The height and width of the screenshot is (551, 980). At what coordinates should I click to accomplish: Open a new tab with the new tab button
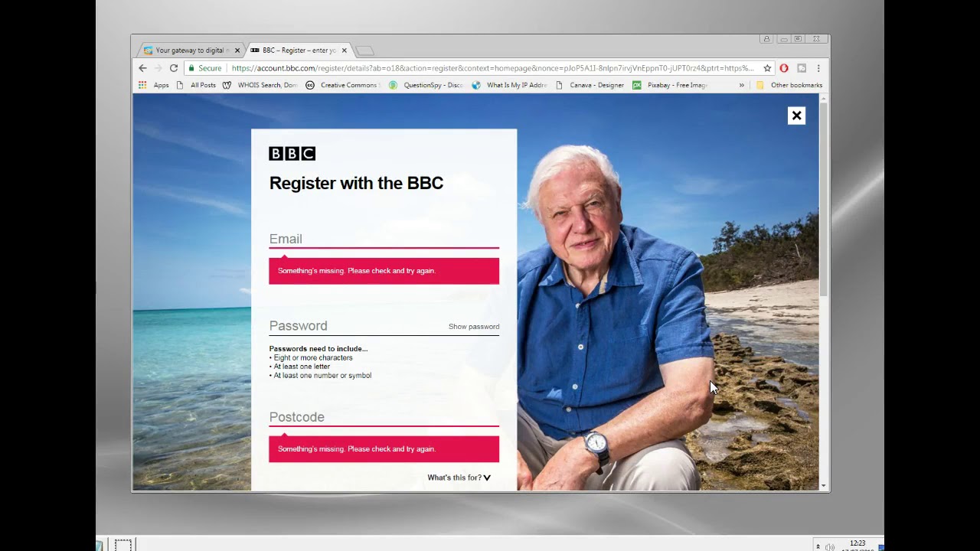click(365, 51)
